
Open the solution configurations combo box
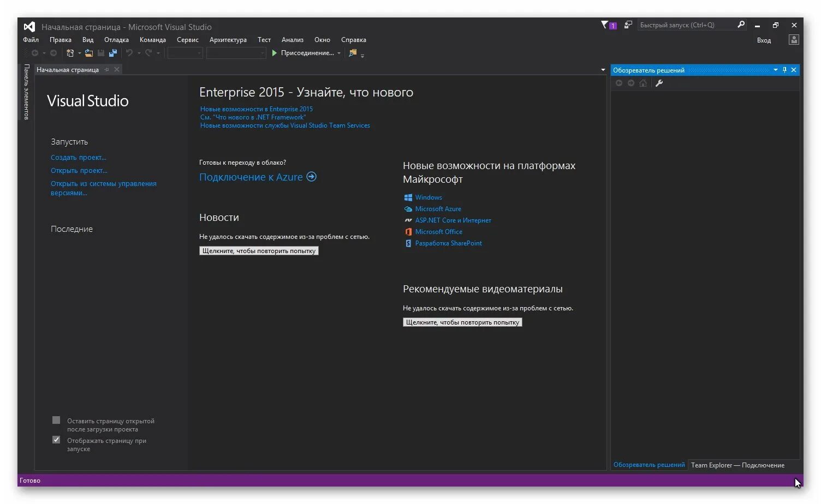pyautogui.click(x=185, y=53)
